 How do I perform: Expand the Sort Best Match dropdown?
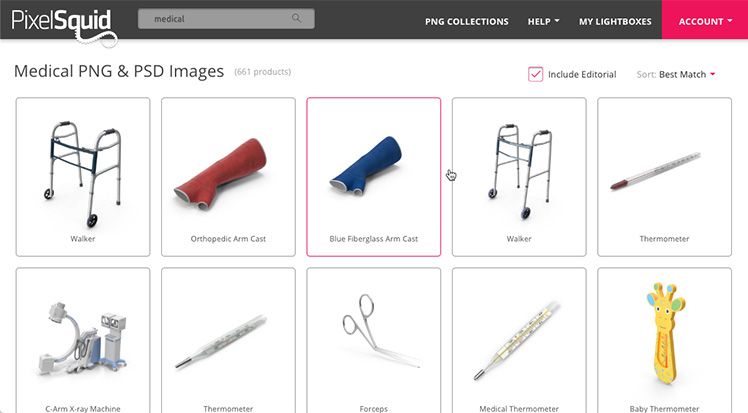[x=675, y=74]
